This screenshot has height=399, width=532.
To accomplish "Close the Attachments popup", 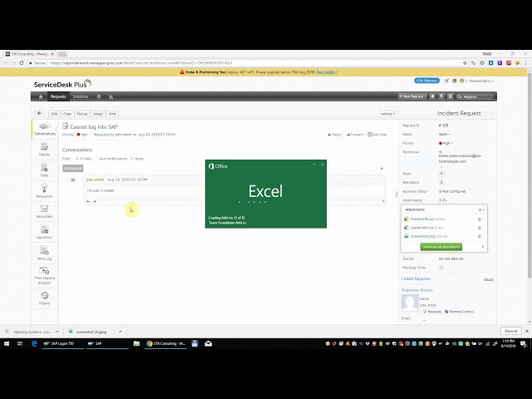I will [483, 247].
